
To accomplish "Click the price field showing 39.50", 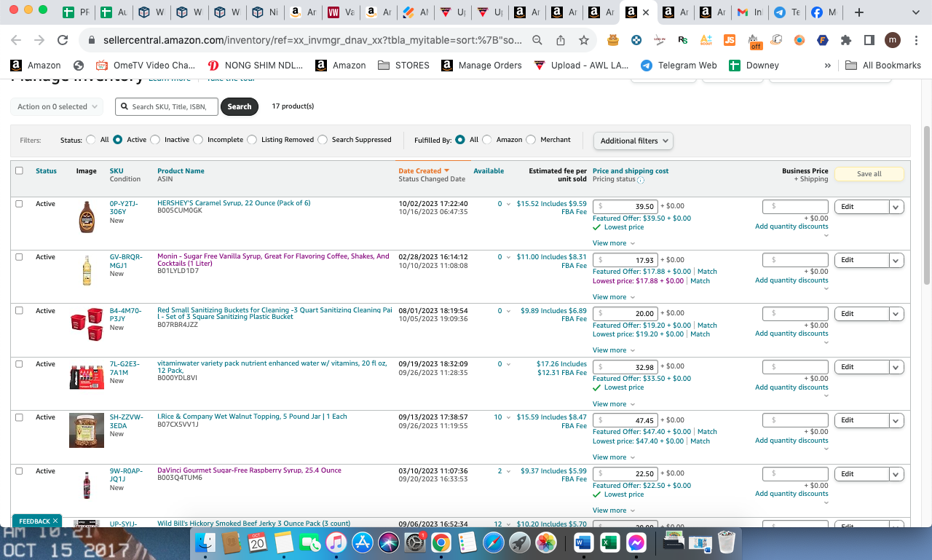I will click(x=625, y=207).
